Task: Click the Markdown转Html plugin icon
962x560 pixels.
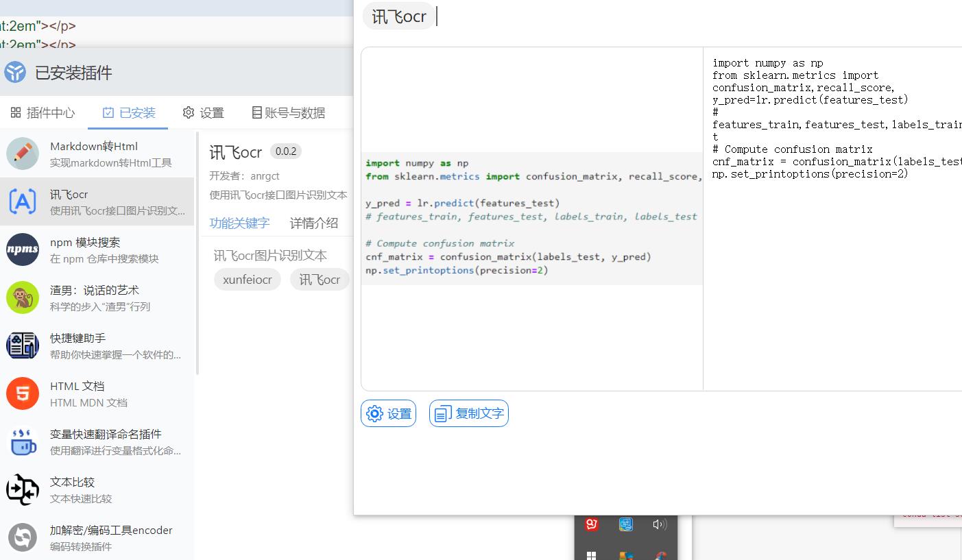Action: pos(23,154)
